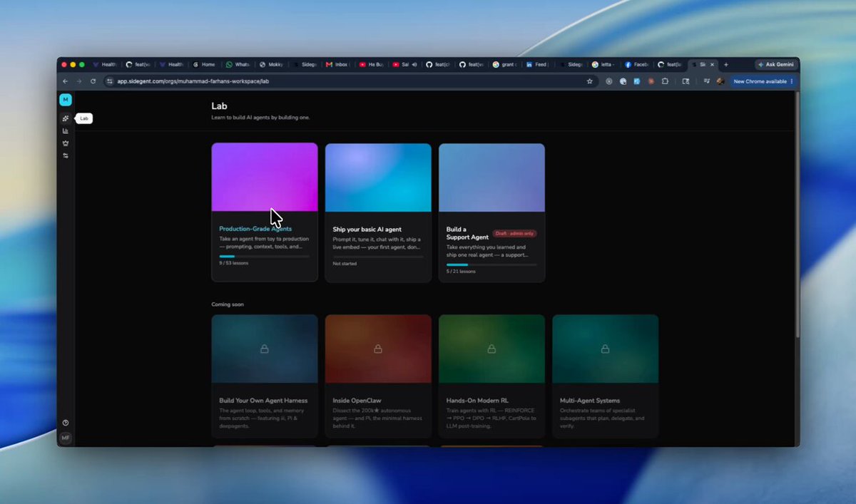Viewport: 856px width, 504px height.
Task: Select the crown icon in the sidebar
Action: pos(66,143)
